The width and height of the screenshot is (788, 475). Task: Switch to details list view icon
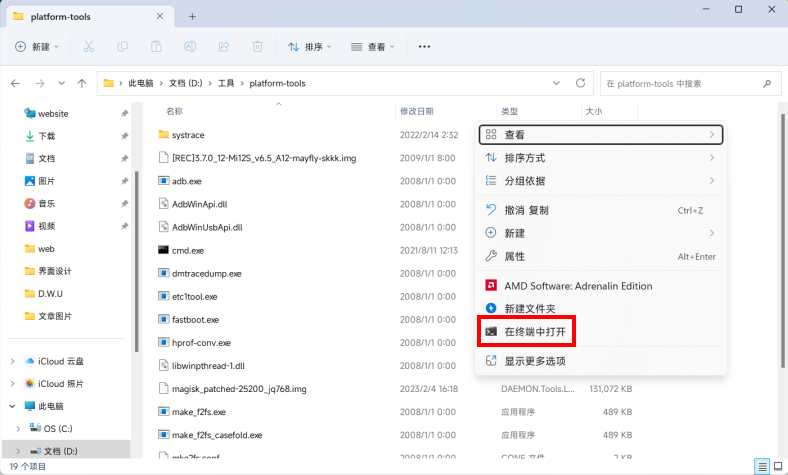click(762, 467)
